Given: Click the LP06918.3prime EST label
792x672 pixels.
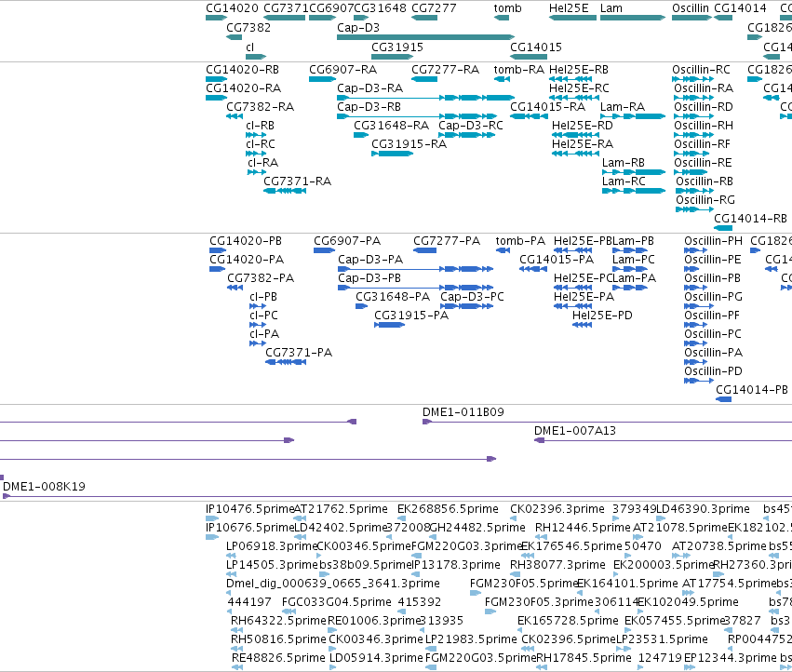Looking at the screenshot, I should point(271,546).
